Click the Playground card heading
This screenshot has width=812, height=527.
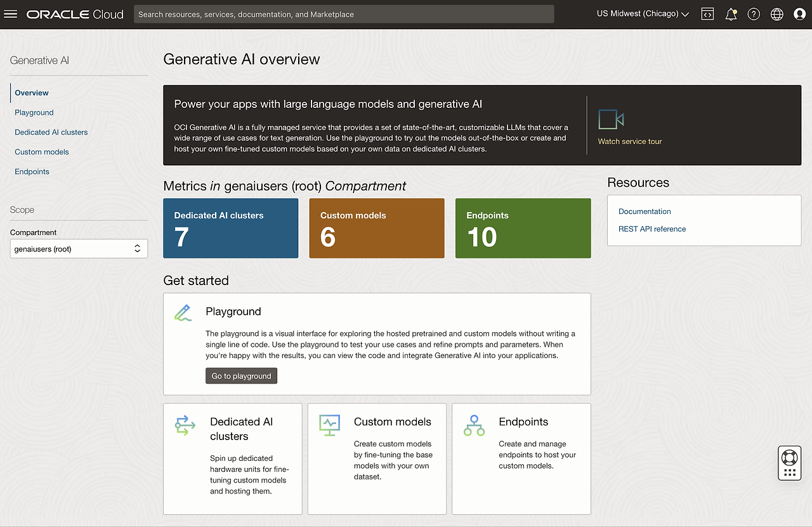click(233, 312)
